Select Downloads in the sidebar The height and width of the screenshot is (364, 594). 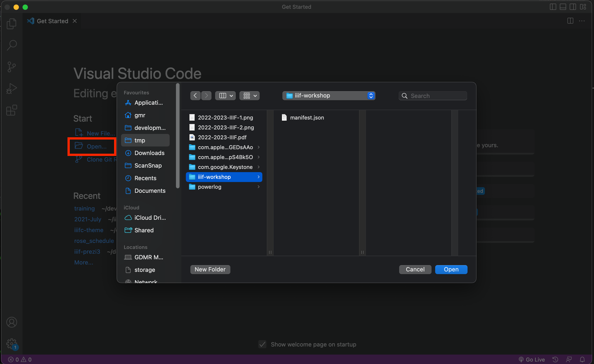145,153
